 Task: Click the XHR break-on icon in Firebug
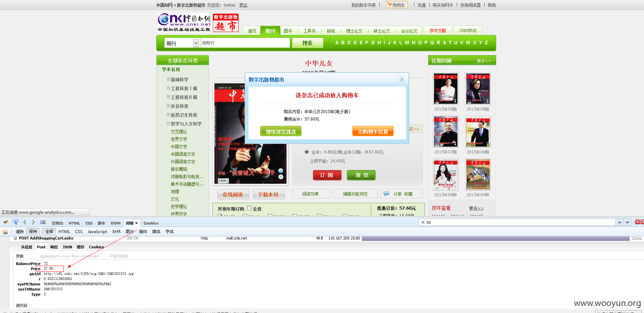(5, 232)
